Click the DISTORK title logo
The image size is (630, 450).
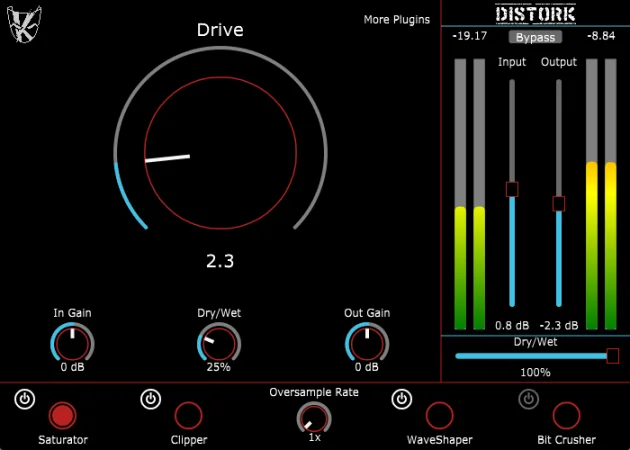click(535, 13)
